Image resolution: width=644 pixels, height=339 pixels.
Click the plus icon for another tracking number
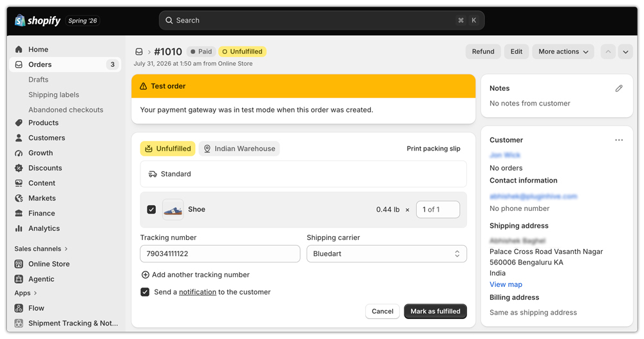145,275
